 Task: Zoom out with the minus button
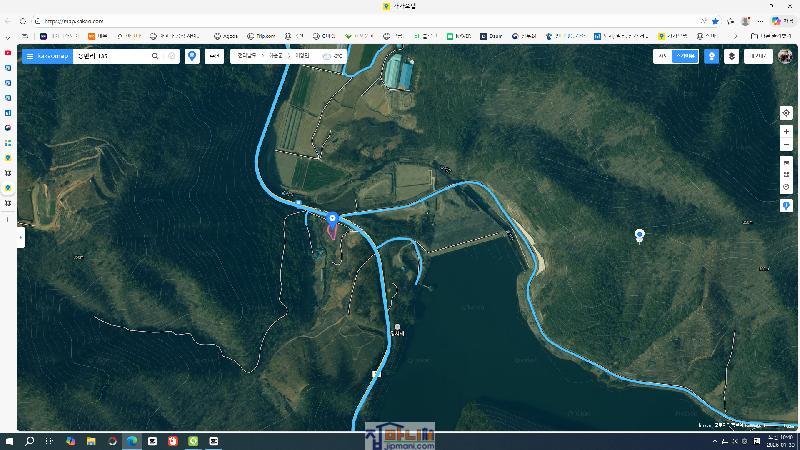[x=786, y=145]
